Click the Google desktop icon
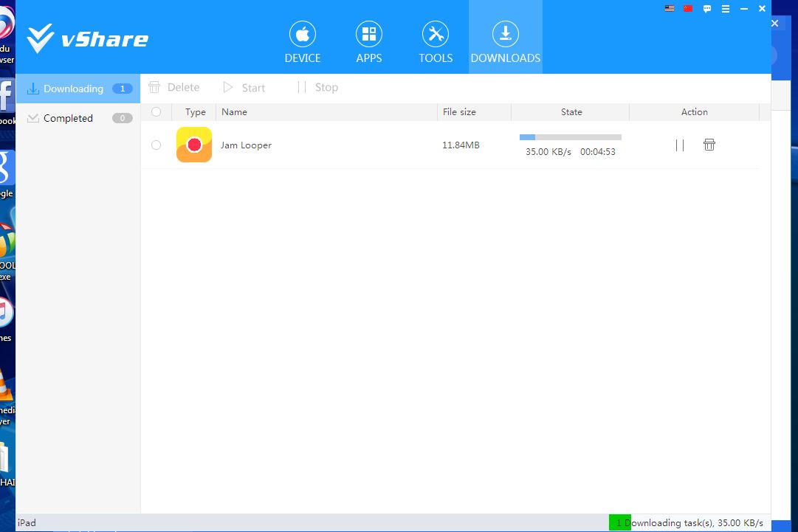Viewport: 798px width, 532px height. [7, 167]
